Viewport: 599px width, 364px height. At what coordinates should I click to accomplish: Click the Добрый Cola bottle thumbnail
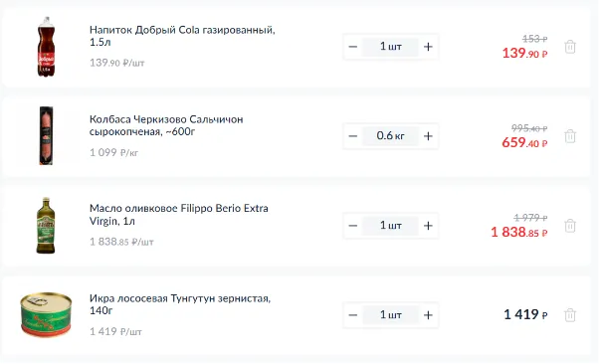pos(46,47)
